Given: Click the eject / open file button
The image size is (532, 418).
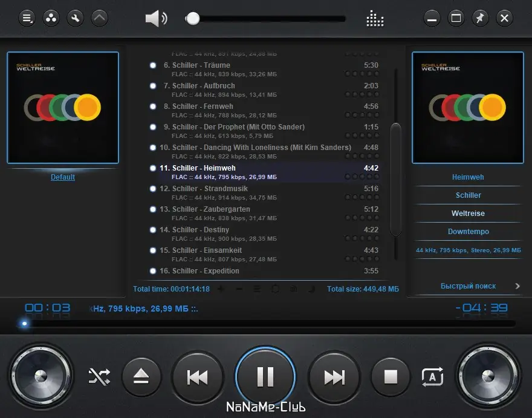Looking at the screenshot, I should click(141, 377).
